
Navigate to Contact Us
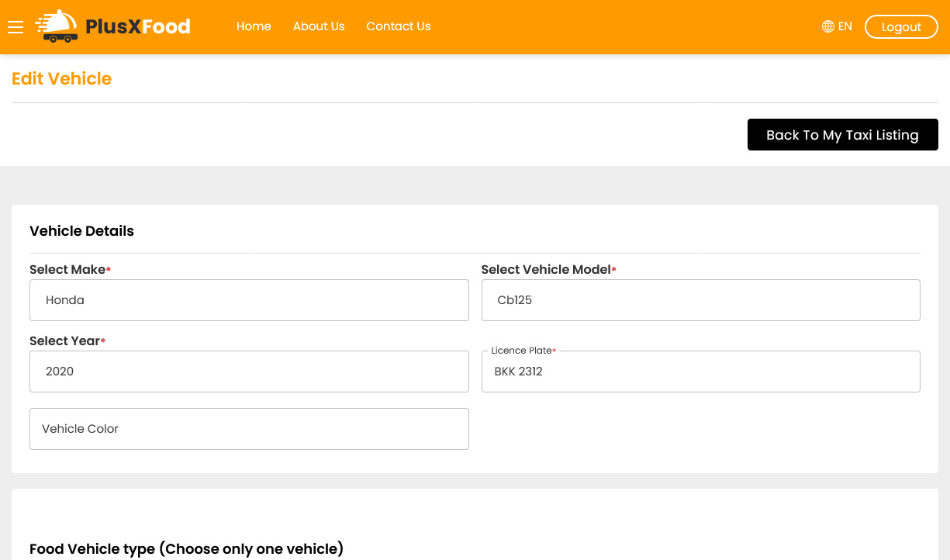pyautogui.click(x=398, y=26)
